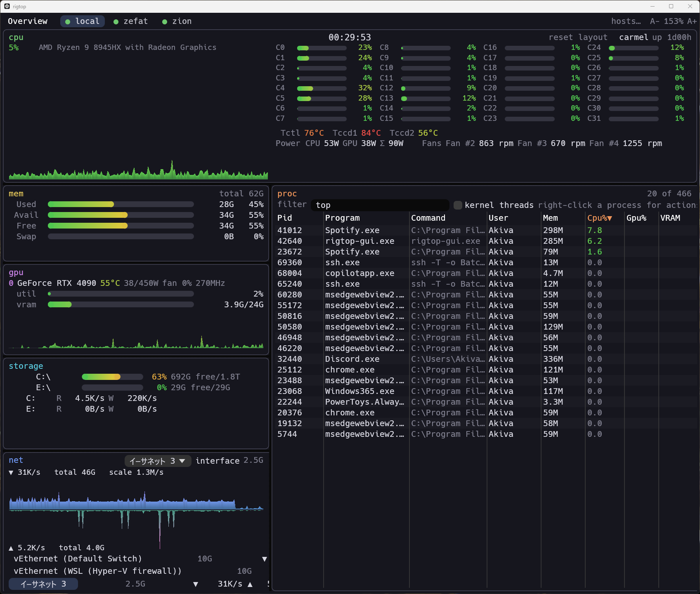Click the green status dot beside zefat
The width and height of the screenshot is (700, 594).
[x=116, y=22]
